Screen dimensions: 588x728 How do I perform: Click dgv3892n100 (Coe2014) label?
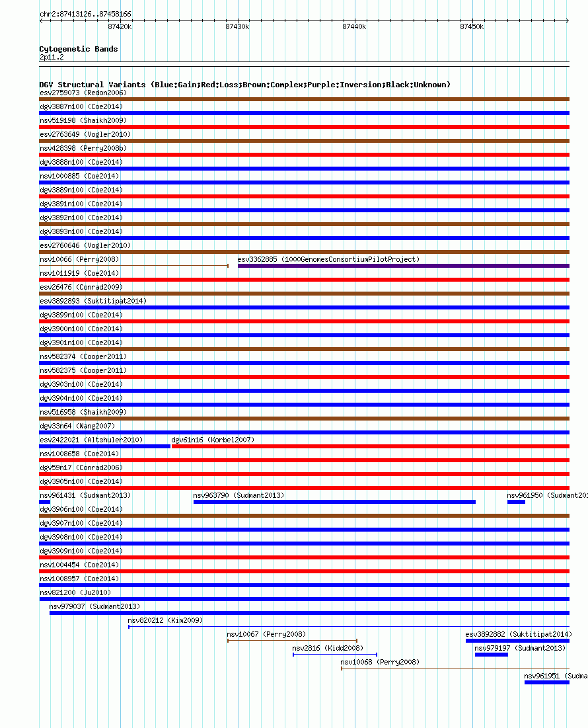click(81, 218)
